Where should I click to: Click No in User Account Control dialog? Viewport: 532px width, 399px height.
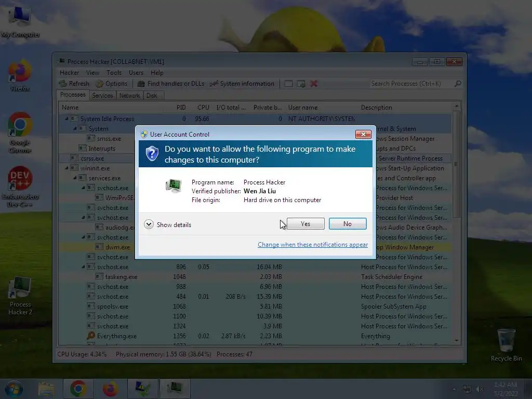coord(348,224)
